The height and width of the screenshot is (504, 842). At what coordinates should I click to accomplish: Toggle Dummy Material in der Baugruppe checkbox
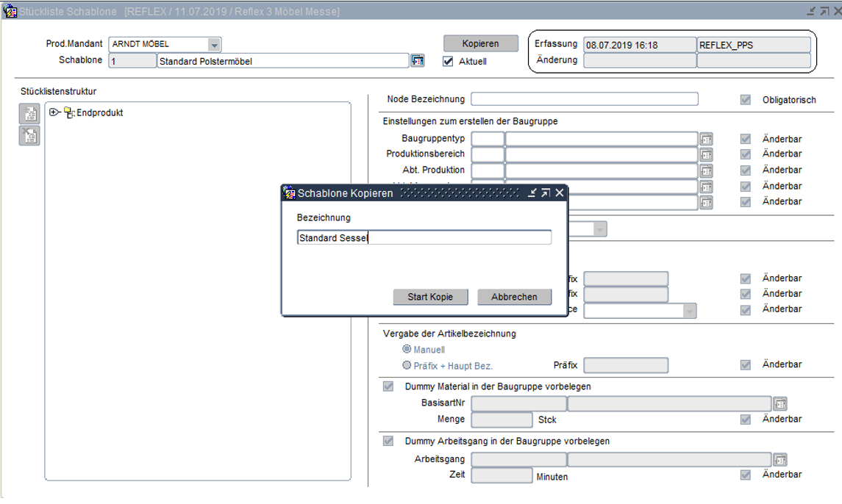(x=388, y=386)
